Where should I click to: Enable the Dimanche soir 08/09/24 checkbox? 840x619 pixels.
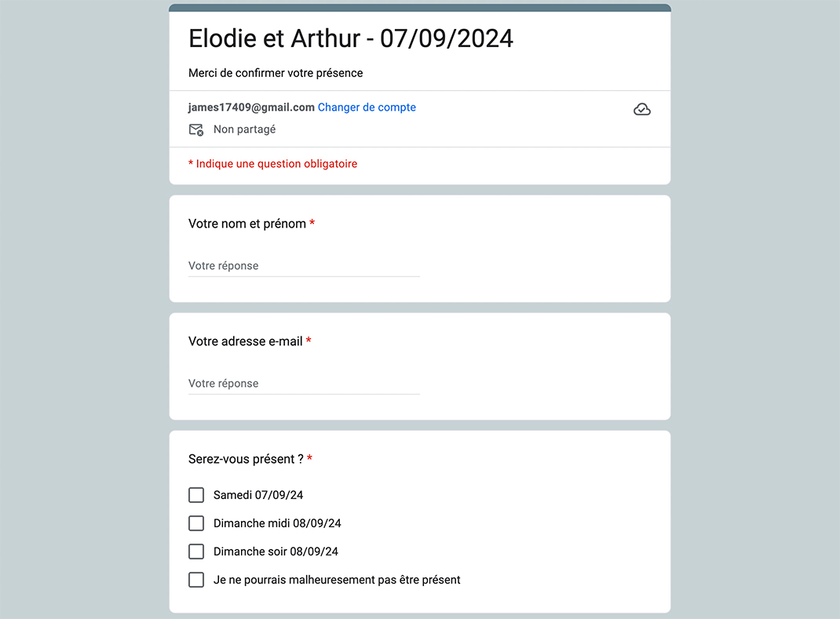coord(196,552)
